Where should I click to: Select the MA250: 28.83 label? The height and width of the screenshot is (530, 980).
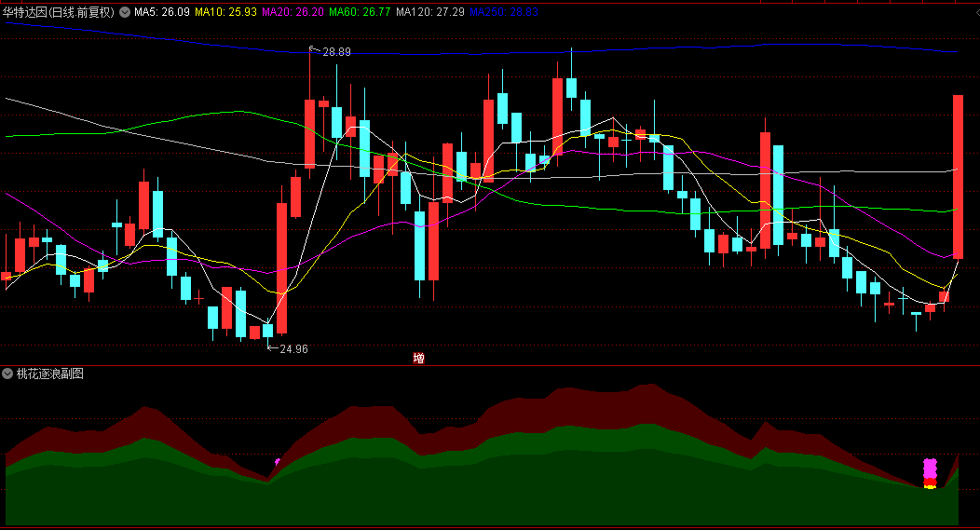pyautogui.click(x=504, y=12)
